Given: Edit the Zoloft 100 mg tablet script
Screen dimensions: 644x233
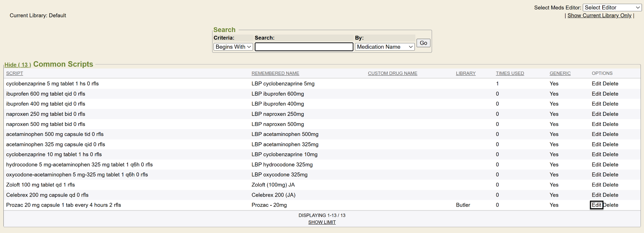Looking at the screenshot, I should (x=596, y=185).
